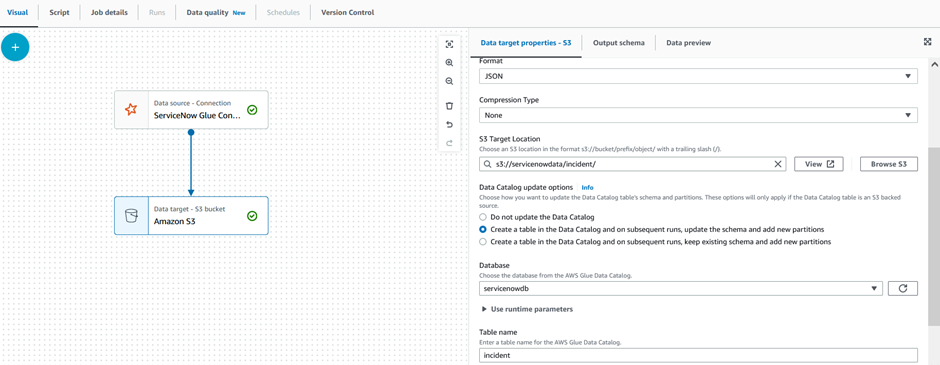This screenshot has width=940, height=365.
Task: Click the Table name input field
Action: tap(698, 355)
